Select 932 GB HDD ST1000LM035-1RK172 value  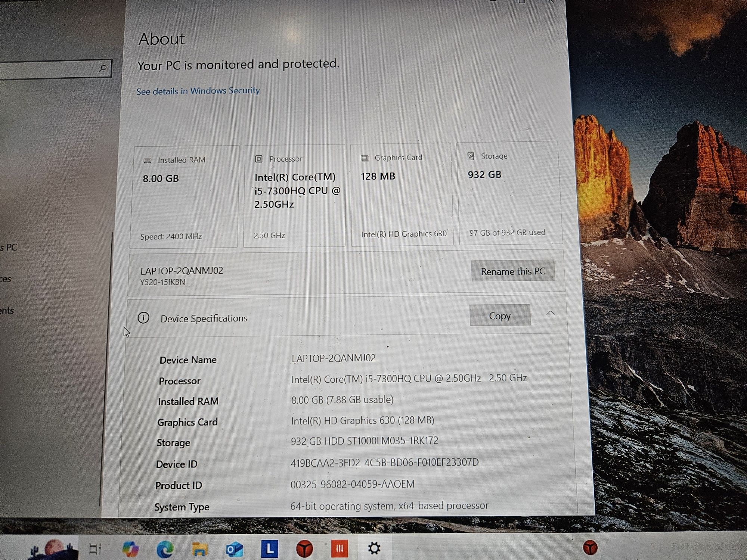[364, 441]
